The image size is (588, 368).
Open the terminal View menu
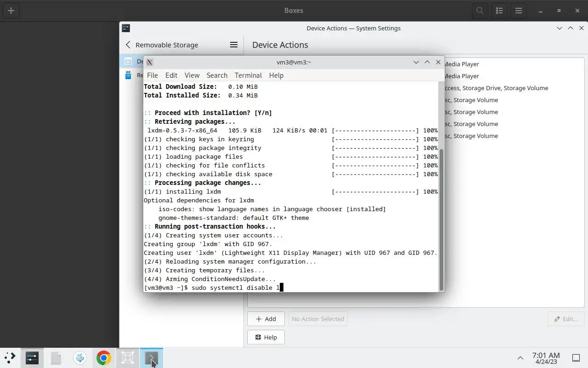coord(192,75)
